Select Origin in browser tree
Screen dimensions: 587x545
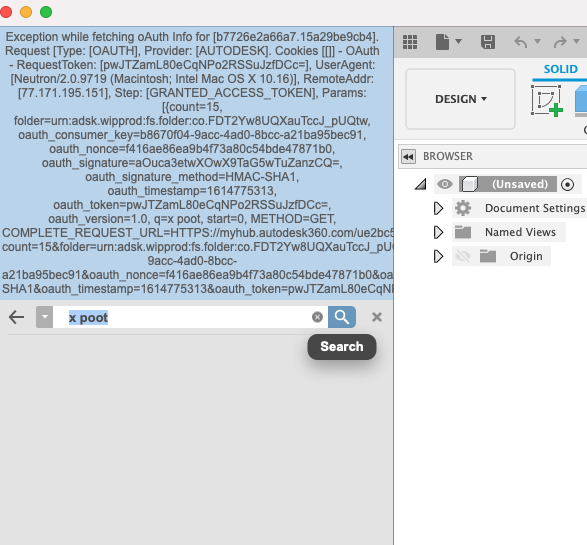(526, 256)
